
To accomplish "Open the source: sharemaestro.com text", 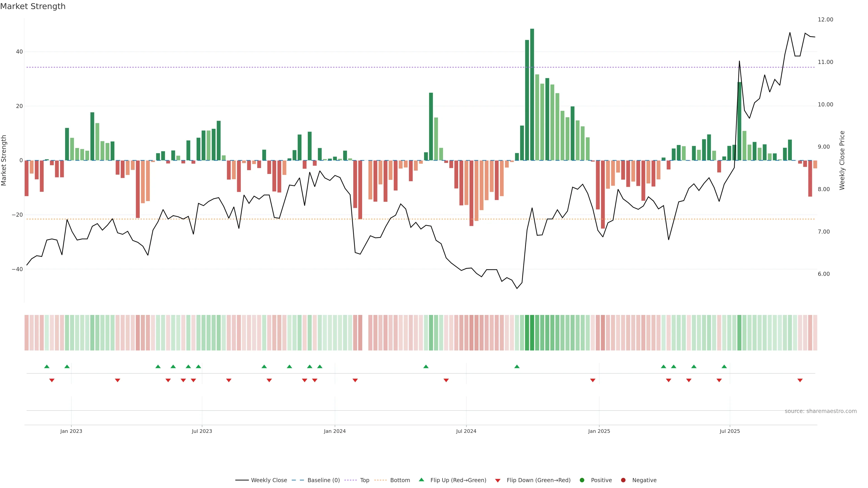I will click(821, 411).
